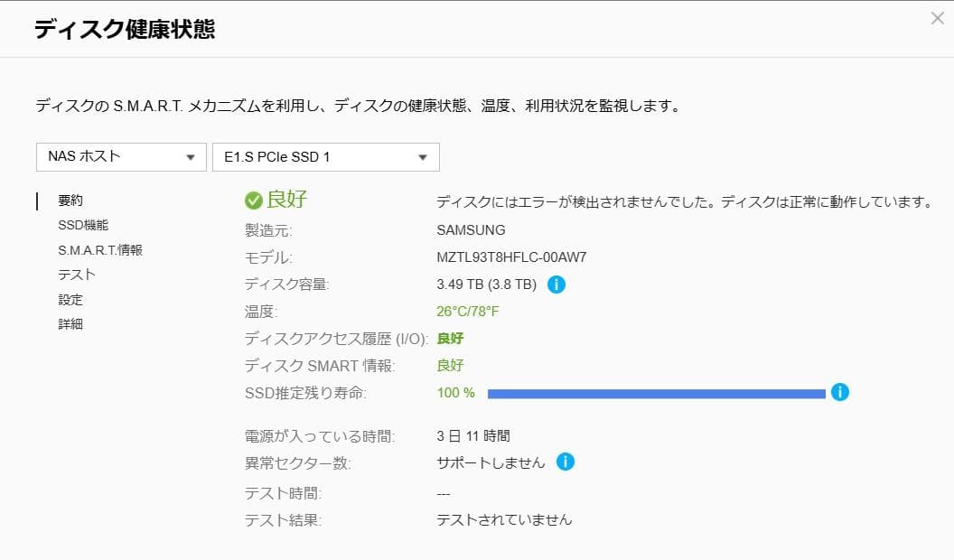Screen dimensions: 954x560
Task: Click the green check status icon beside 良好
Action: [254, 199]
